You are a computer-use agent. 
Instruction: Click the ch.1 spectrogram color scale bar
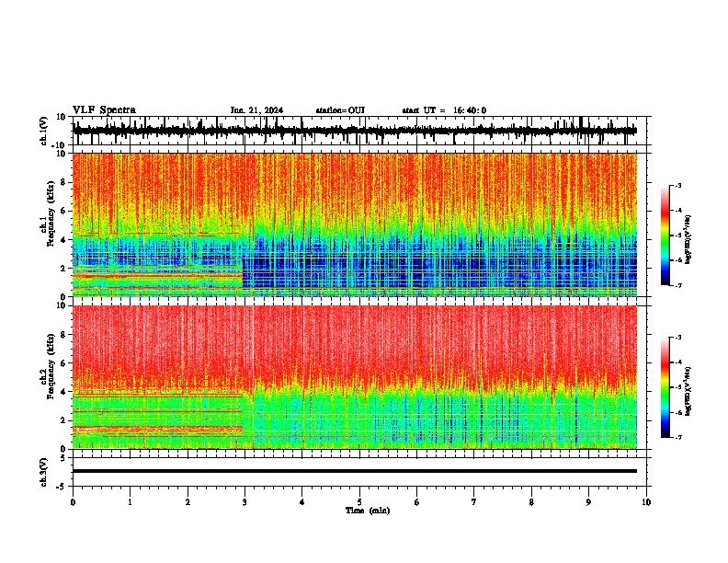tap(665, 236)
